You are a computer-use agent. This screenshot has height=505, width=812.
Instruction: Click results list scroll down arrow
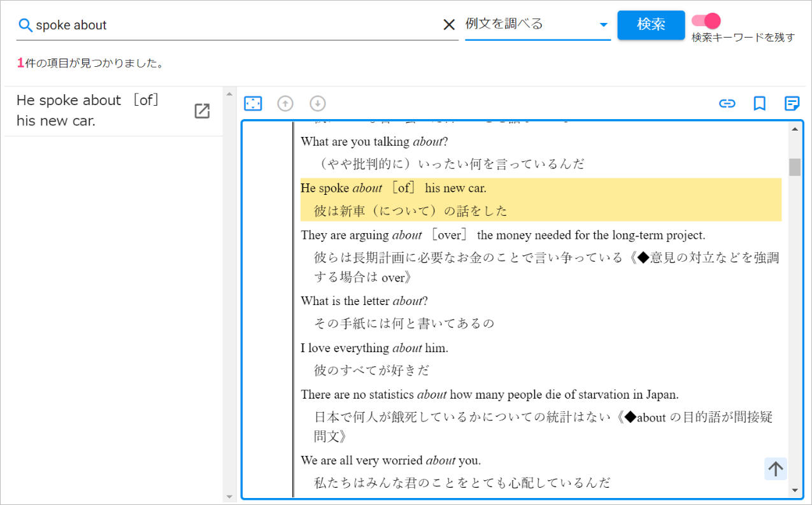[x=229, y=496]
